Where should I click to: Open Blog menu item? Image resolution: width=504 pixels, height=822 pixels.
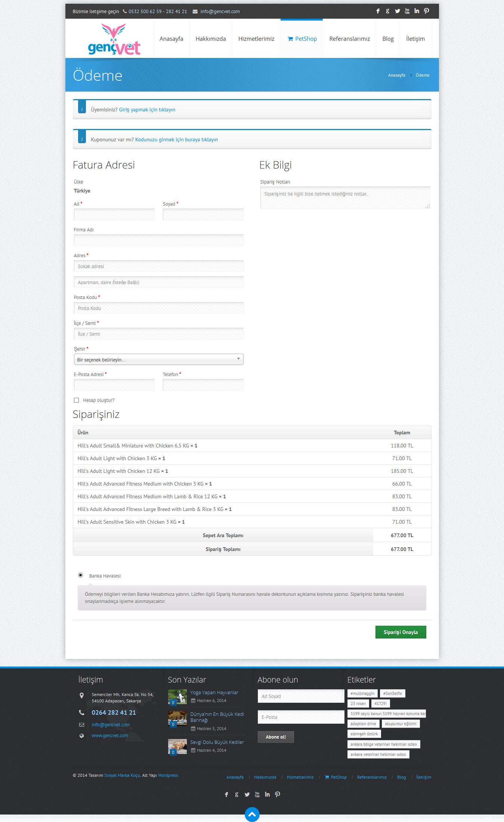(x=388, y=39)
